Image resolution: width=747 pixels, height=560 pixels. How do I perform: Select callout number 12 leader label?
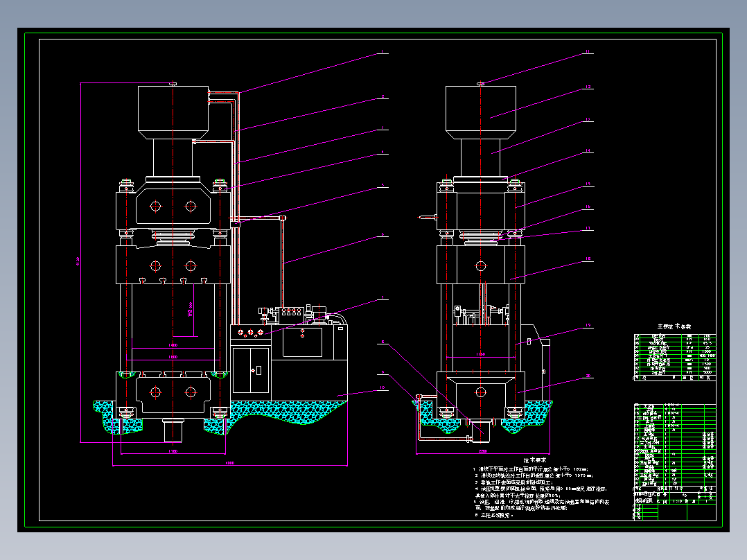pos(588,87)
